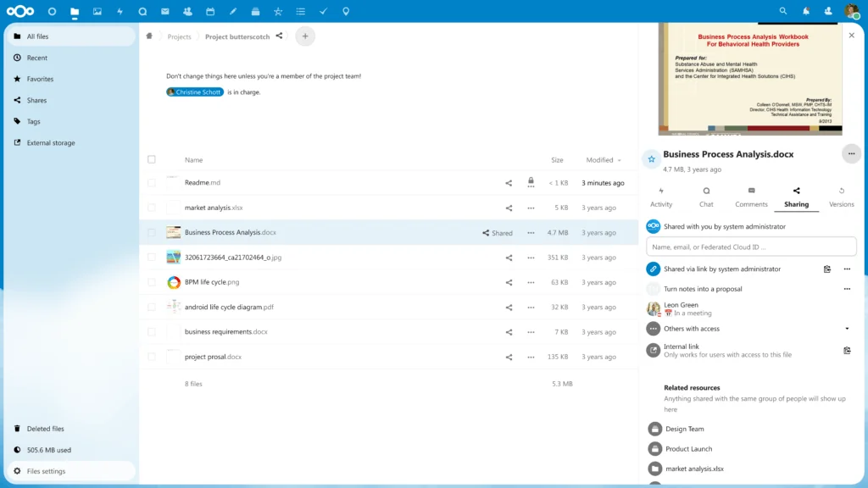Screen dimensions: 868x488
Task: Switch to the Comments tab
Action: (750, 197)
